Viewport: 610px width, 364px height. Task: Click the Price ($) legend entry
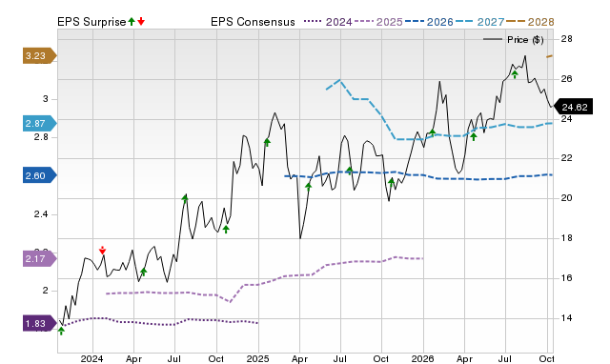click(514, 40)
